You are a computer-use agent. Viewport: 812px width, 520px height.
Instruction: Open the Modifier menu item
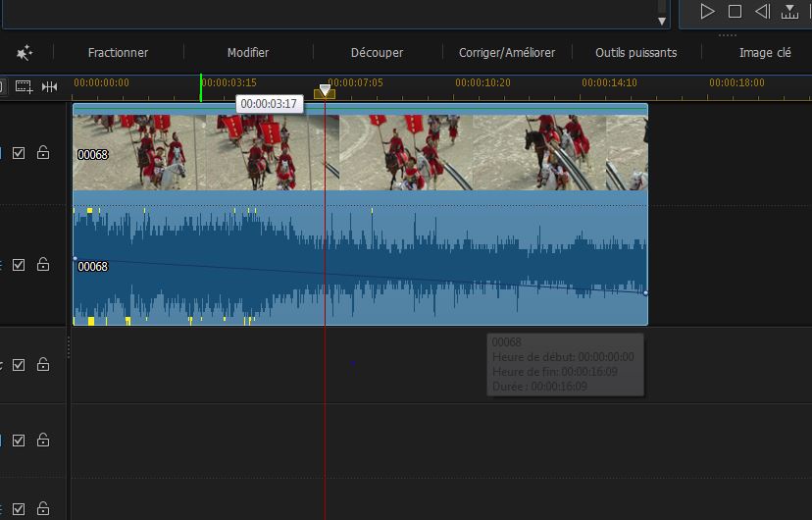point(248,53)
